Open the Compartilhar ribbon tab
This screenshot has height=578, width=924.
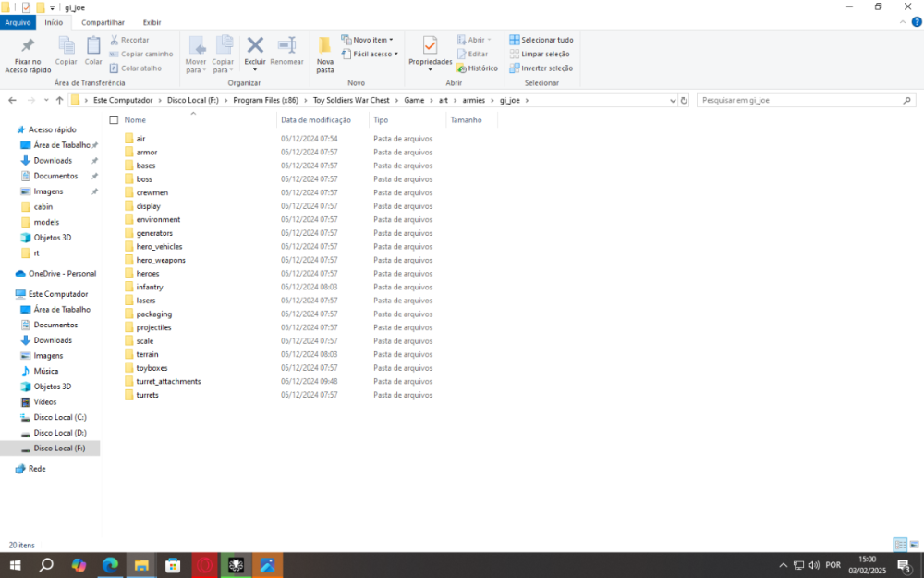tap(103, 21)
